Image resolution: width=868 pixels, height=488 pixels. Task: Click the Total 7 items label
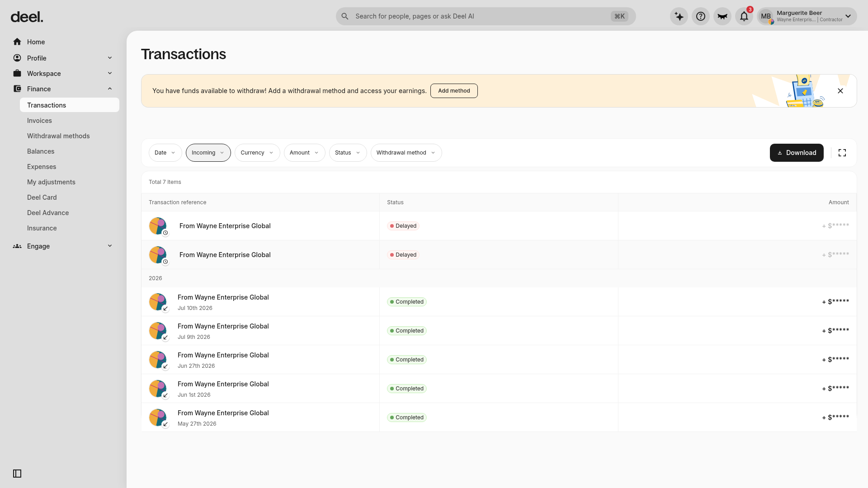(x=165, y=182)
